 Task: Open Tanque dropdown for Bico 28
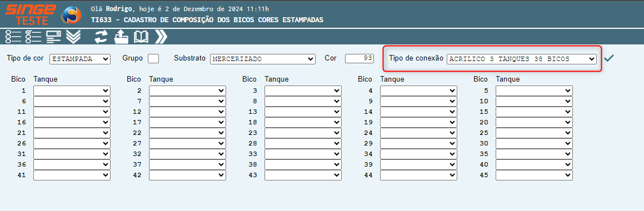pos(303,143)
